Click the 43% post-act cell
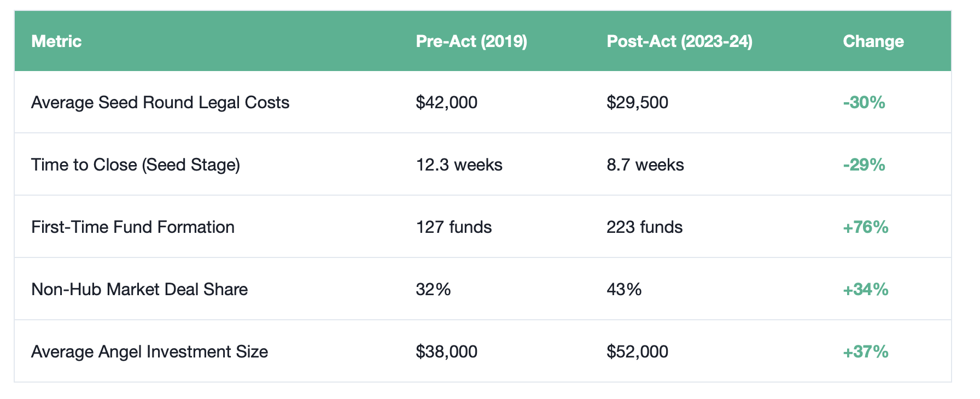This screenshot has height=399, width=980. 624,290
